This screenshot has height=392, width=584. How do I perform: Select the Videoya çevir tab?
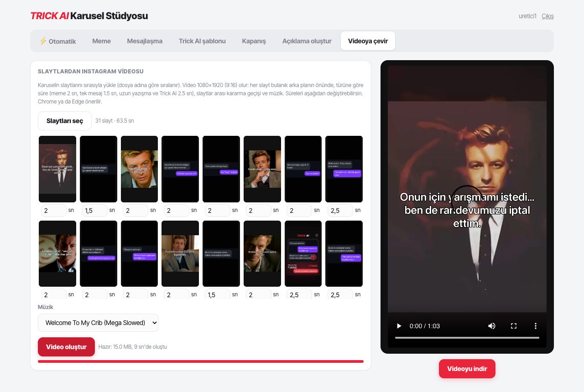coord(368,41)
